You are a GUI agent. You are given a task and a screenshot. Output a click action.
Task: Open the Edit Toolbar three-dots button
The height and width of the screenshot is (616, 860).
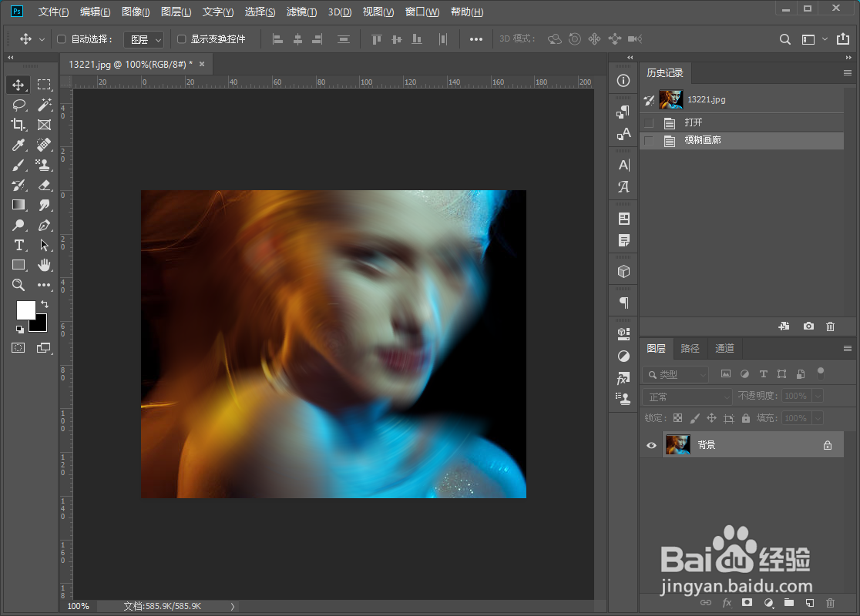(x=44, y=285)
